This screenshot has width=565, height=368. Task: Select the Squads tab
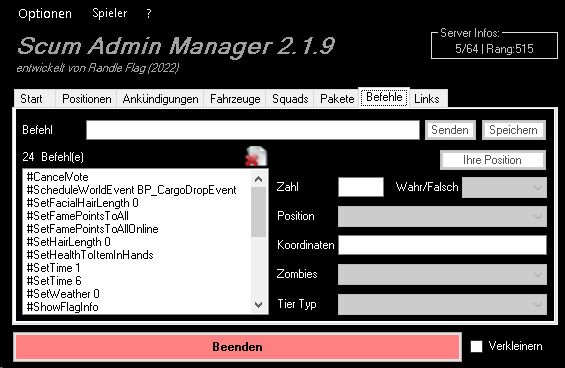pyautogui.click(x=290, y=99)
